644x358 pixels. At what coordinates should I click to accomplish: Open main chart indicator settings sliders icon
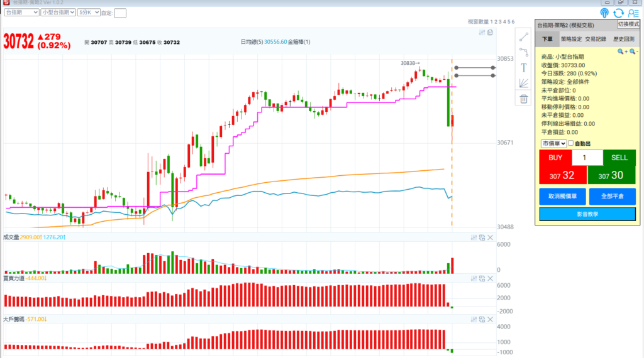[x=482, y=33]
